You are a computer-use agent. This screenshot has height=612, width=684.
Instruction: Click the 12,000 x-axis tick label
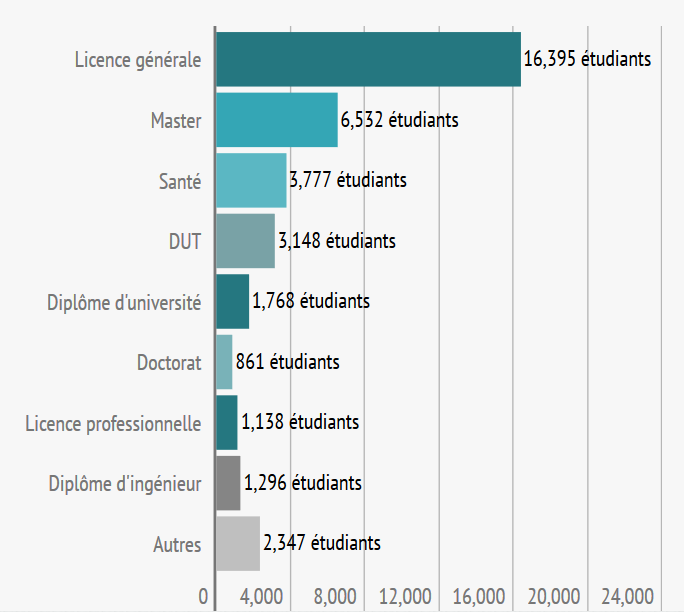pos(407,596)
